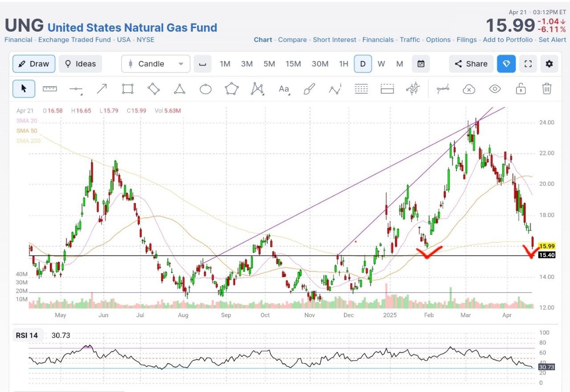This screenshot has width=570, height=392.
Task: Share the chart
Action: click(x=471, y=64)
